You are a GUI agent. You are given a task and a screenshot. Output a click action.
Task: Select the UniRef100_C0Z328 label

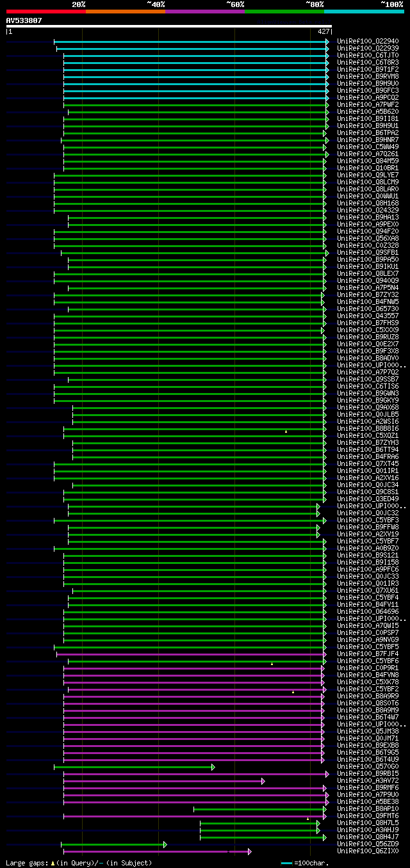[368, 245]
